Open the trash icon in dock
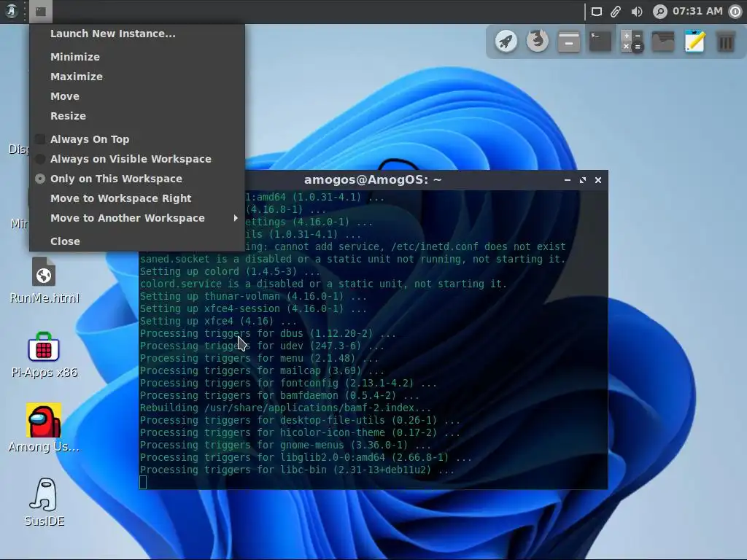This screenshot has width=747, height=560. (726, 42)
